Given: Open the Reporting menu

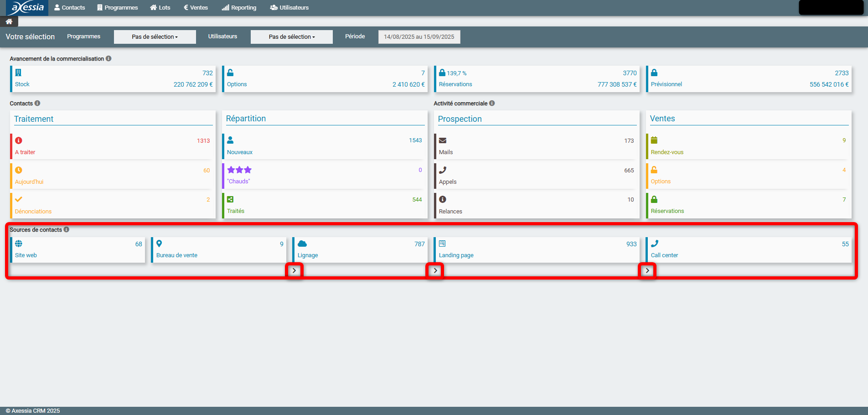Looking at the screenshot, I should (x=239, y=8).
